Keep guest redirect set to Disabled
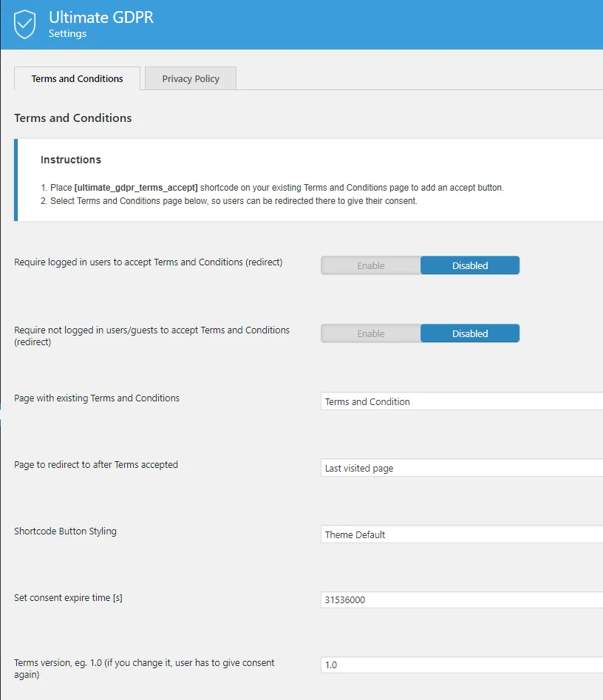The image size is (603, 700). [x=470, y=333]
